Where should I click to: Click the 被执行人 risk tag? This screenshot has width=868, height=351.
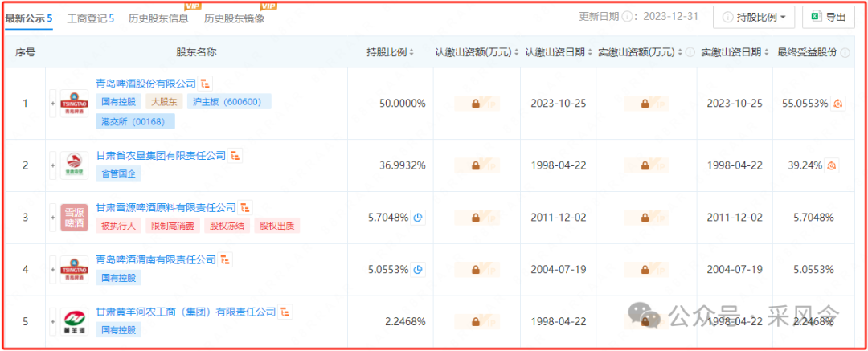(x=119, y=226)
